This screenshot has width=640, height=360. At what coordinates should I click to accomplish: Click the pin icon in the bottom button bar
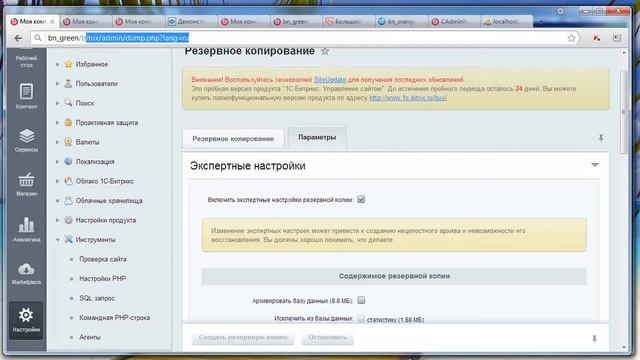tap(594, 338)
